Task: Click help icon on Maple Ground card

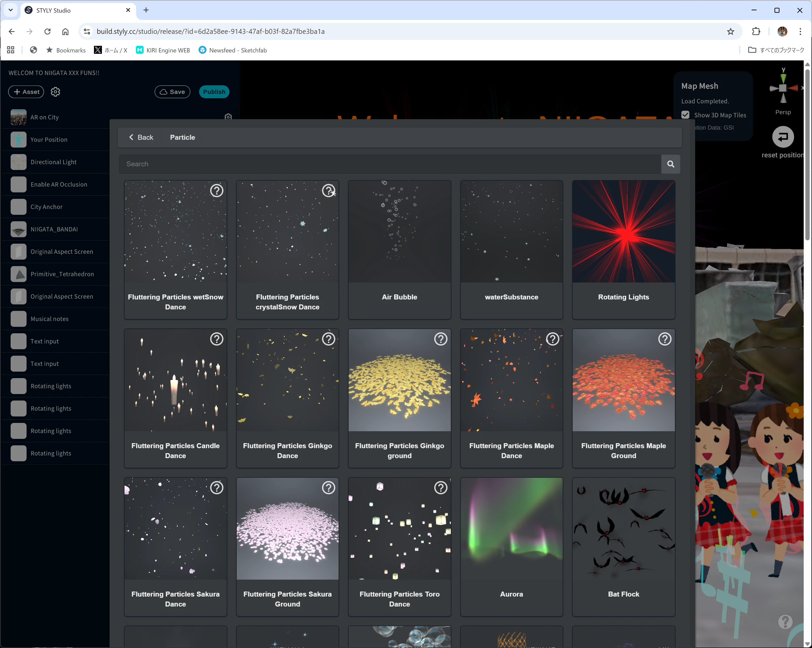Action: pyautogui.click(x=664, y=339)
